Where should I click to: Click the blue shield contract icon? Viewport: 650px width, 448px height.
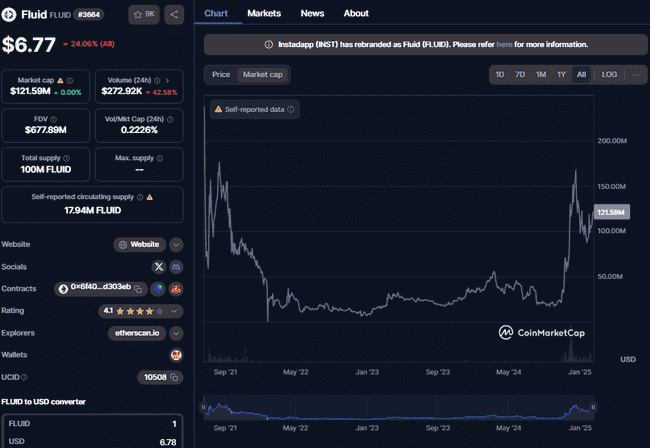point(158,289)
